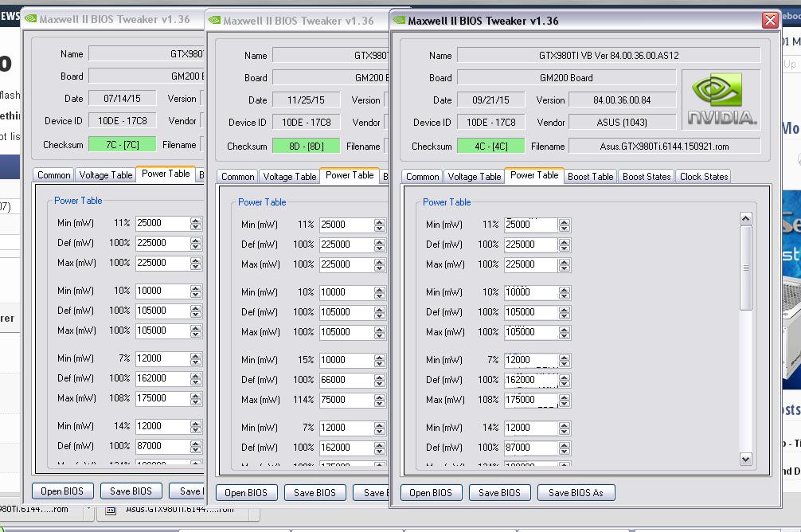Adjust the spinner for Min 10000 in the front window
The height and width of the screenshot is (532, 801).
click(564, 292)
